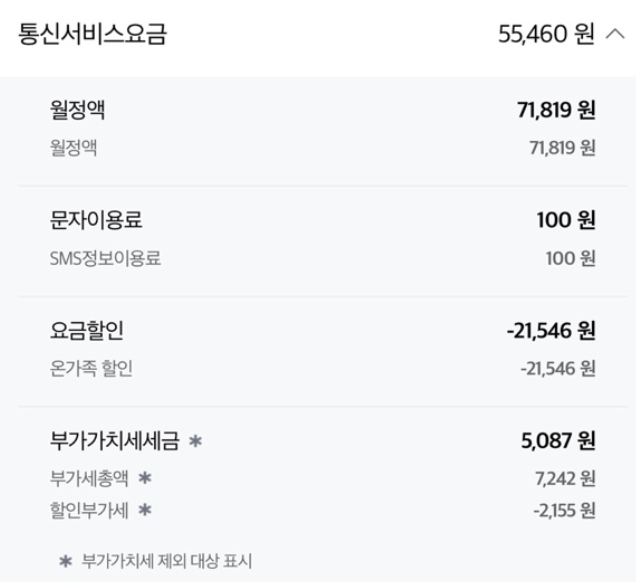The height and width of the screenshot is (582, 636).
Task: Click the gray 월정액 sub-item
Action: [73, 147]
